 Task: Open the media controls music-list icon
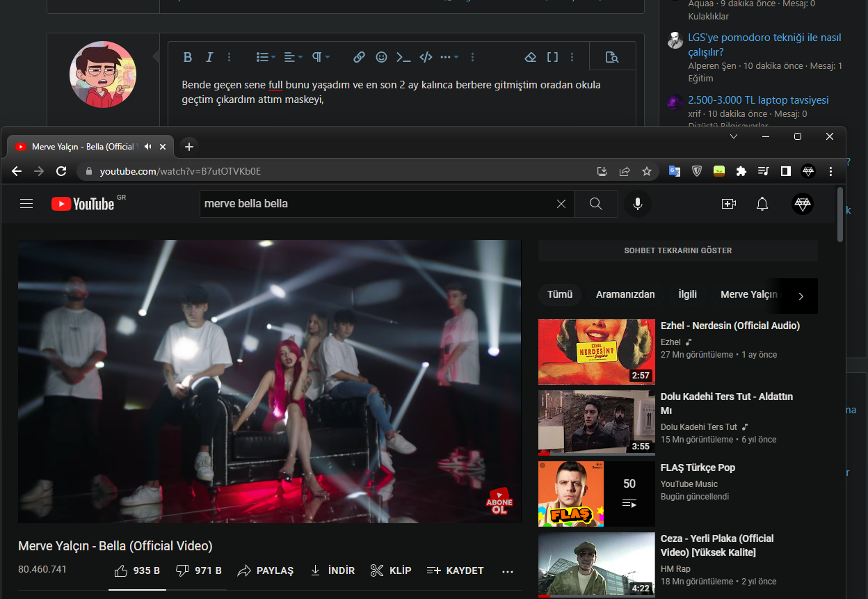(764, 171)
